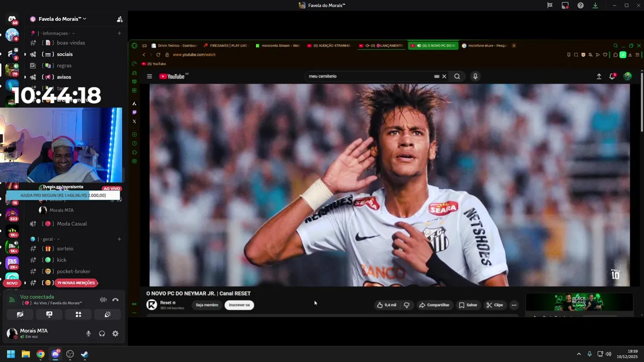
Task: Open Windows Start menu
Action: point(11,354)
